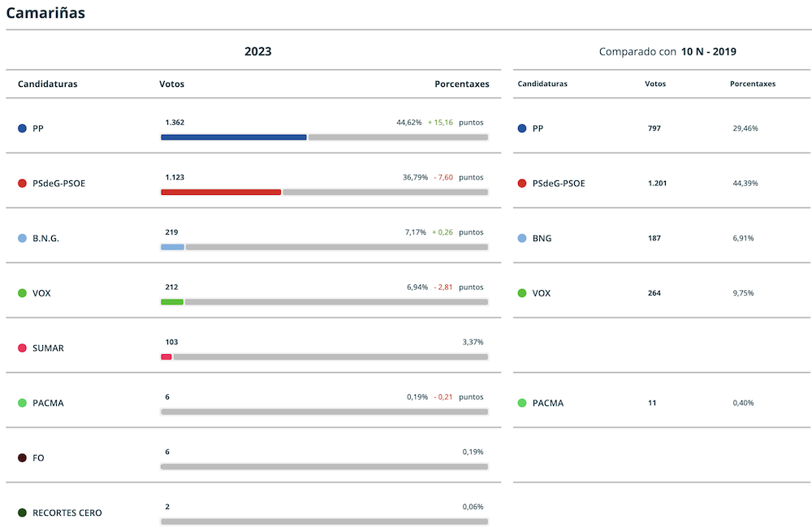The image size is (812, 532).
Task: Click the Camariñas municipality heading
Action: 45,13
